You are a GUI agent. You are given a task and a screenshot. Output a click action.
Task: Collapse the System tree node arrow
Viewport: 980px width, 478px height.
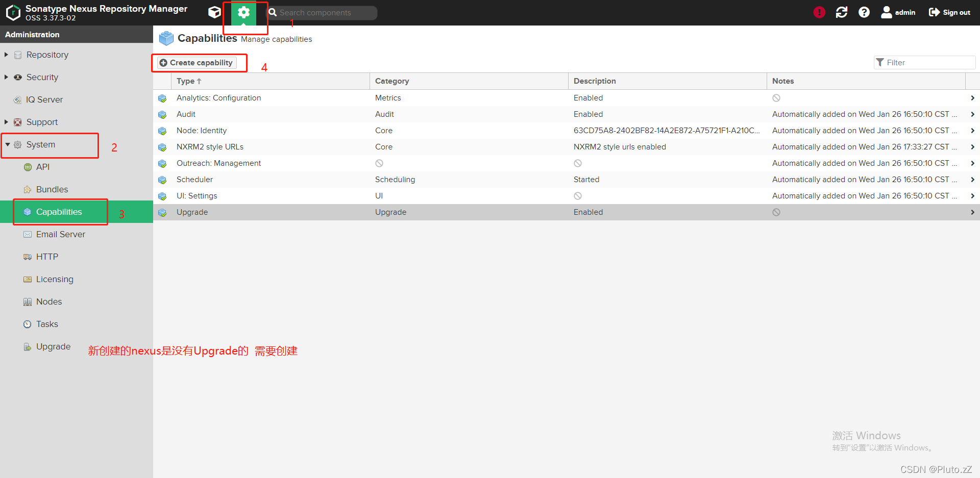tap(8, 144)
